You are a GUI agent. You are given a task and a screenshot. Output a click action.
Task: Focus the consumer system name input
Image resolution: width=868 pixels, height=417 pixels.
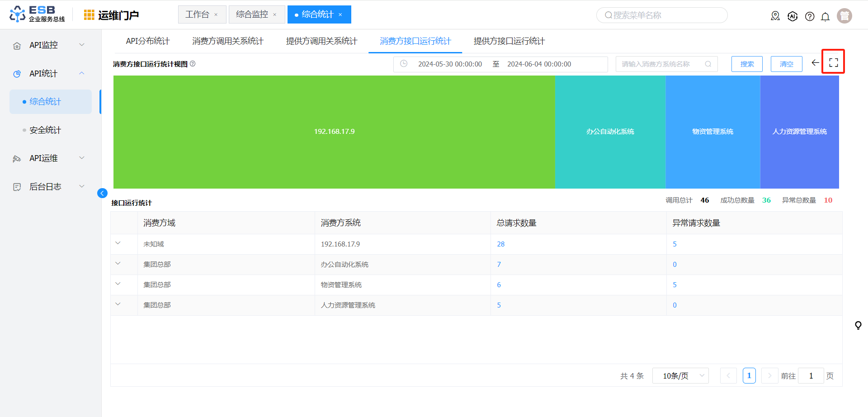660,64
